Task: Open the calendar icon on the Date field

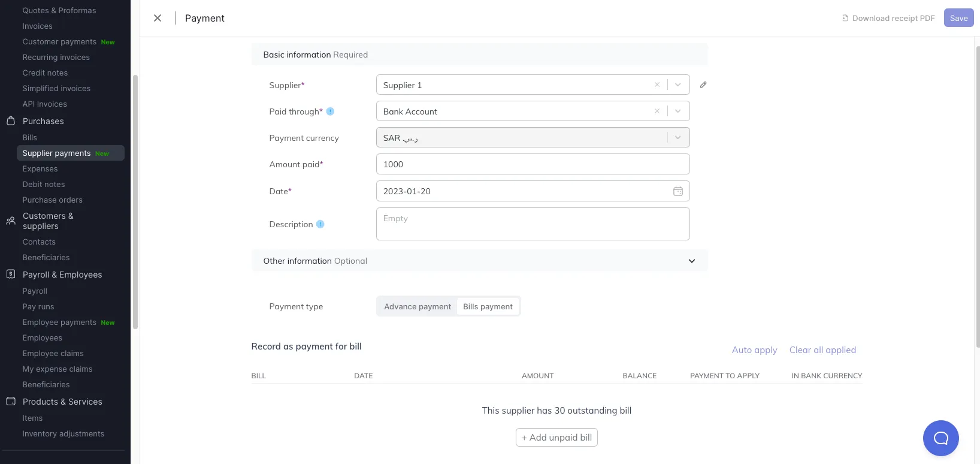Action: (x=677, y=191)
